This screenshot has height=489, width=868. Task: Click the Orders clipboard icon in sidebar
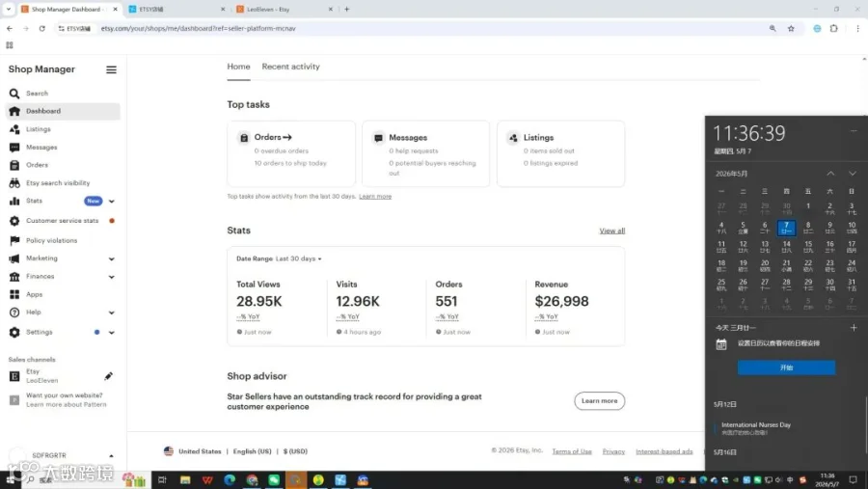[14, 165]
